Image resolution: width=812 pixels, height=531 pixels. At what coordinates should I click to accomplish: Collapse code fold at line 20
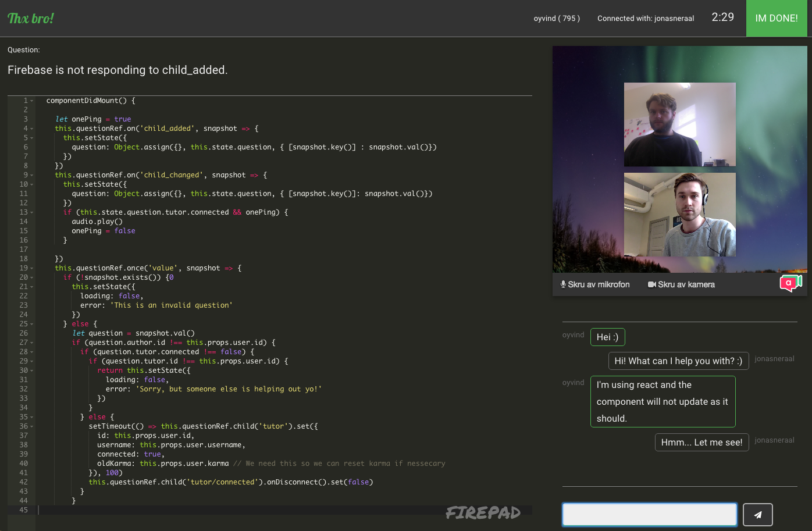pos(32,277)
